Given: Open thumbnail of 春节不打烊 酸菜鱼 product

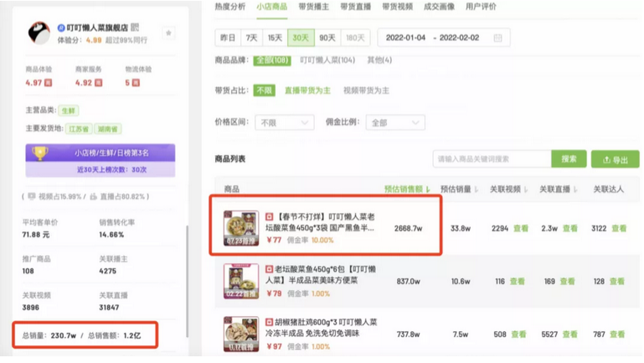Looking at the screenshot, I should point(241,228).
